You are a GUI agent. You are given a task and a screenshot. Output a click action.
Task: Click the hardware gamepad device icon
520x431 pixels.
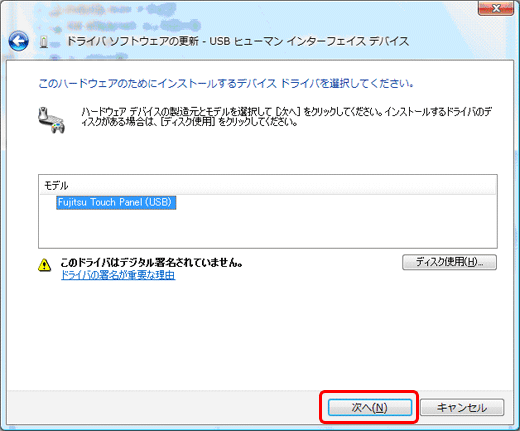[x=51, y=120]
